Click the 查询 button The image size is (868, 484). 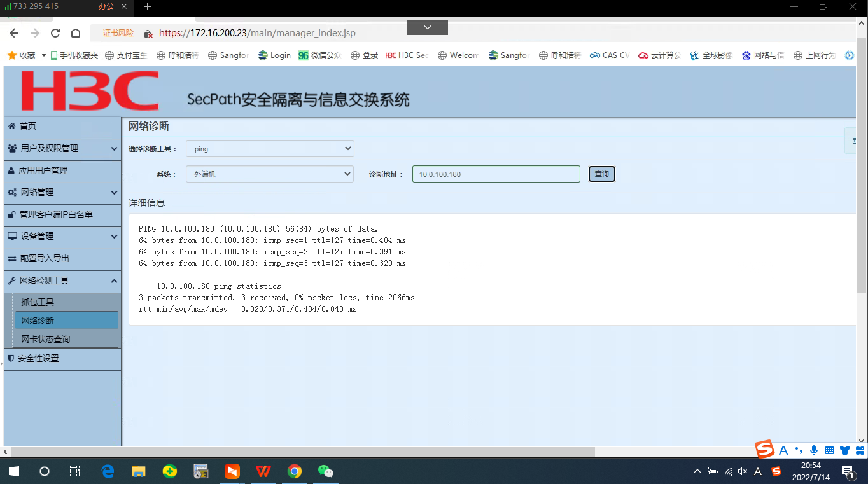[x=601, y=174]
